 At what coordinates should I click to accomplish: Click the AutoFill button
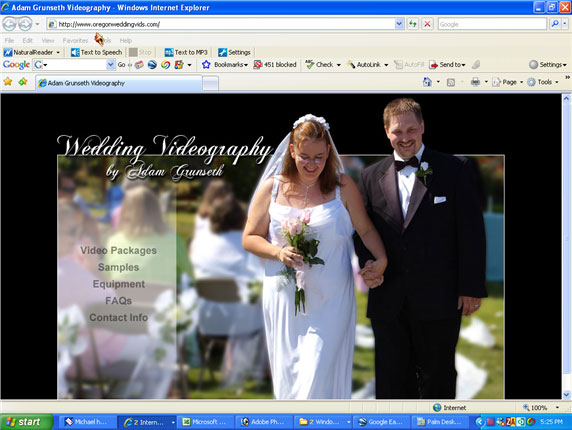(x=409, y=65)
